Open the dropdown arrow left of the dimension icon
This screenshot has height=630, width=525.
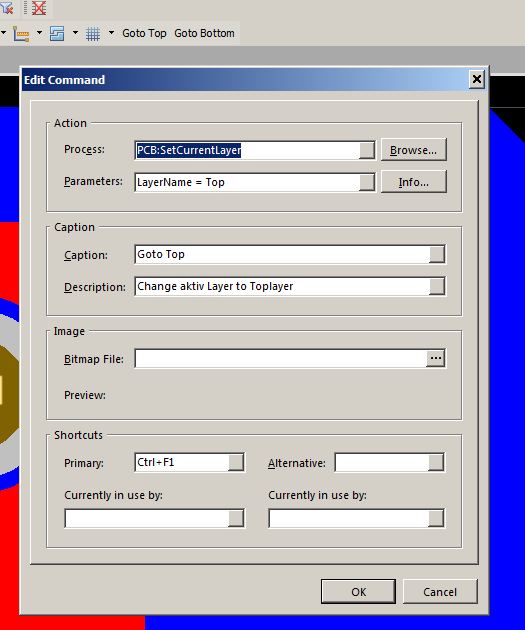tap(3, 33)
